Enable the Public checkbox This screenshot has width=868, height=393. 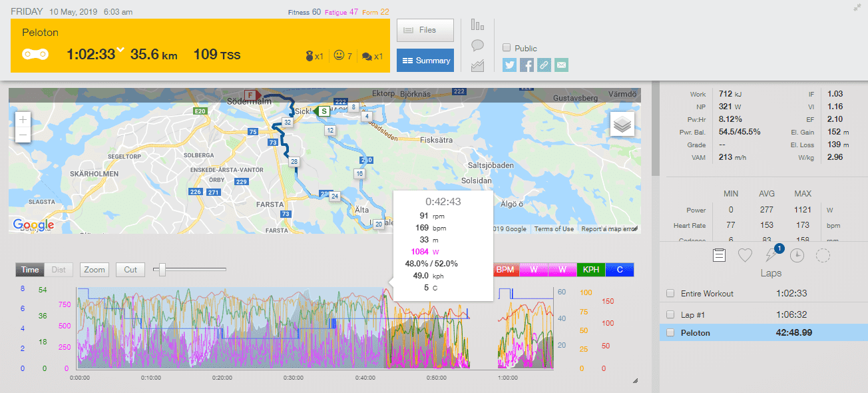tap(507, 48)
